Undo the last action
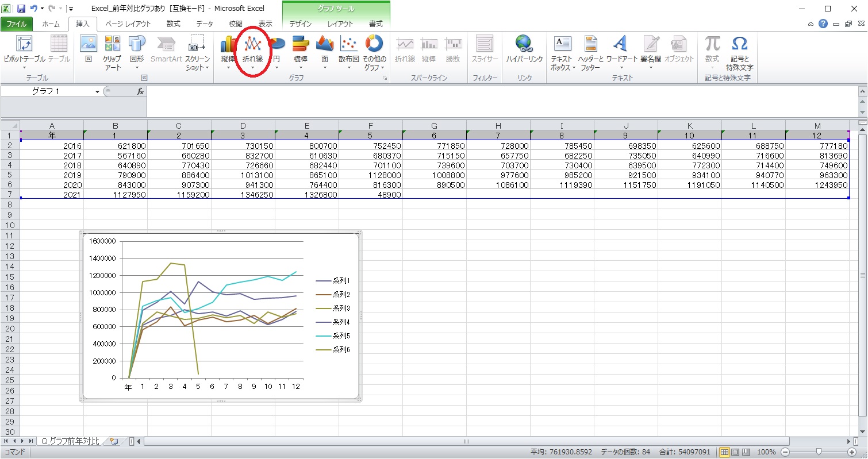 pyautogui.click(x=34, y=9)
